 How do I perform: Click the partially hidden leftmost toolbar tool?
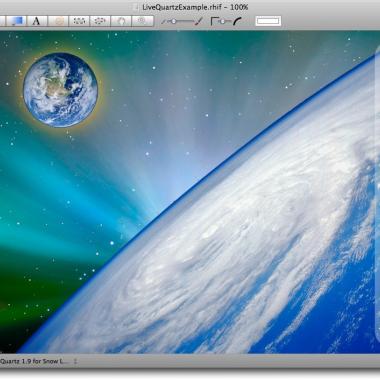point(3,21)
